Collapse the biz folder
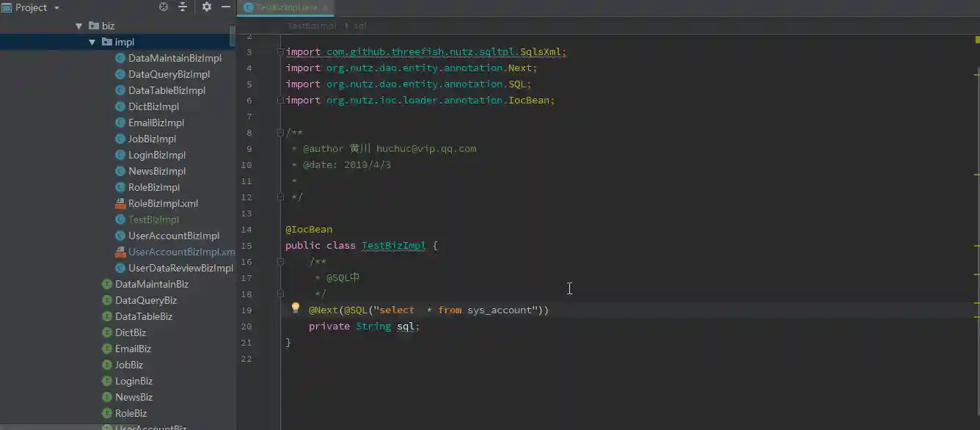Viewport: 980px width, 430px height. [79, 26]
